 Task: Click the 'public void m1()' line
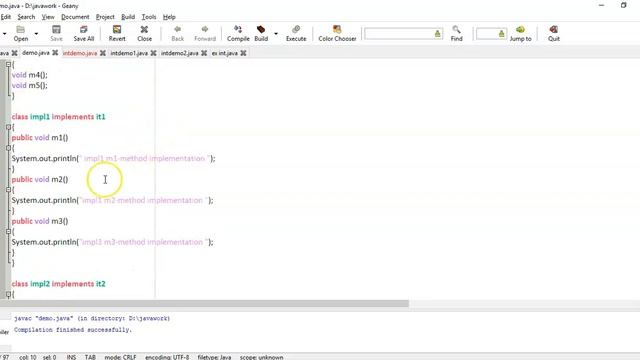pyautogui.click(x=40, y=138)
